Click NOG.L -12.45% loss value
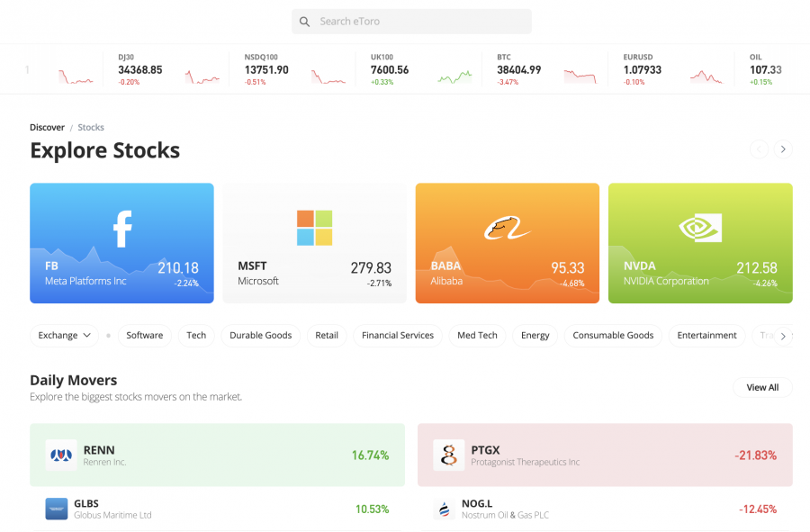 point(758,509)
